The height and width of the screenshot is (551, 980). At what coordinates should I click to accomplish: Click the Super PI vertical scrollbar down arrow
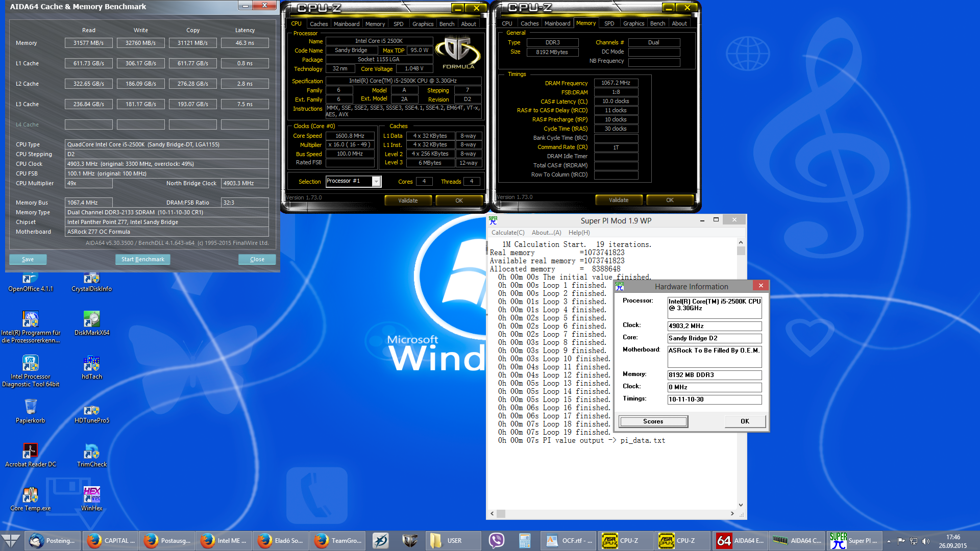click(x=741, y=505)
